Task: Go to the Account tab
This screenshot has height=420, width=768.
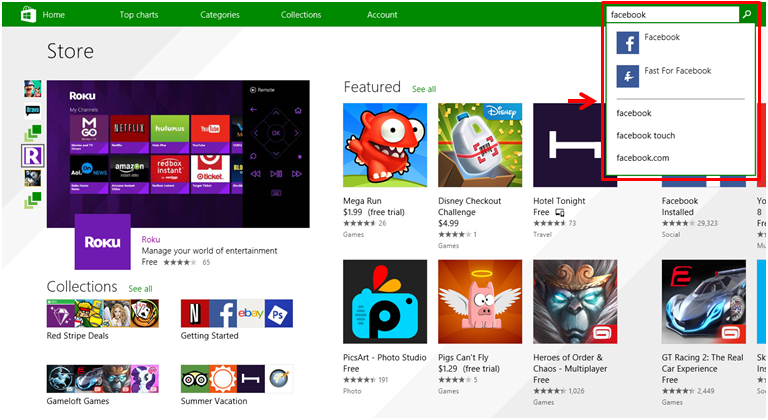Action: coord(382,15)
